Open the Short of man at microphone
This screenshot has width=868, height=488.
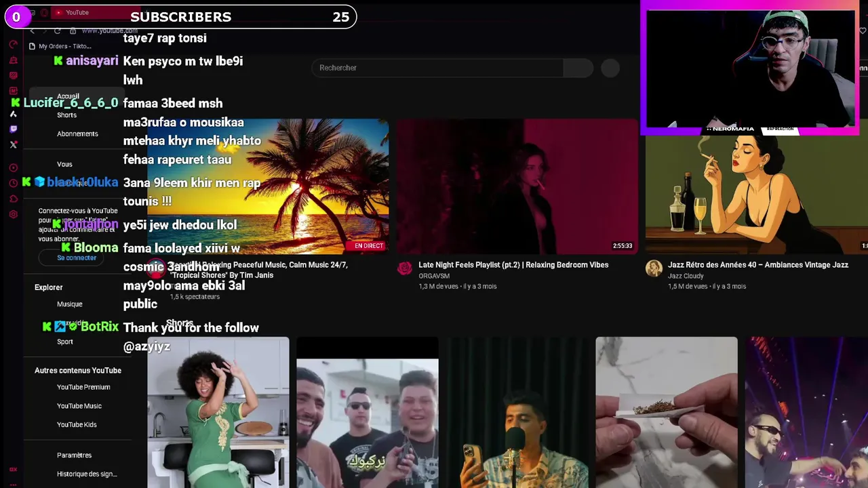pyautogui.click(x=517, y=412)
